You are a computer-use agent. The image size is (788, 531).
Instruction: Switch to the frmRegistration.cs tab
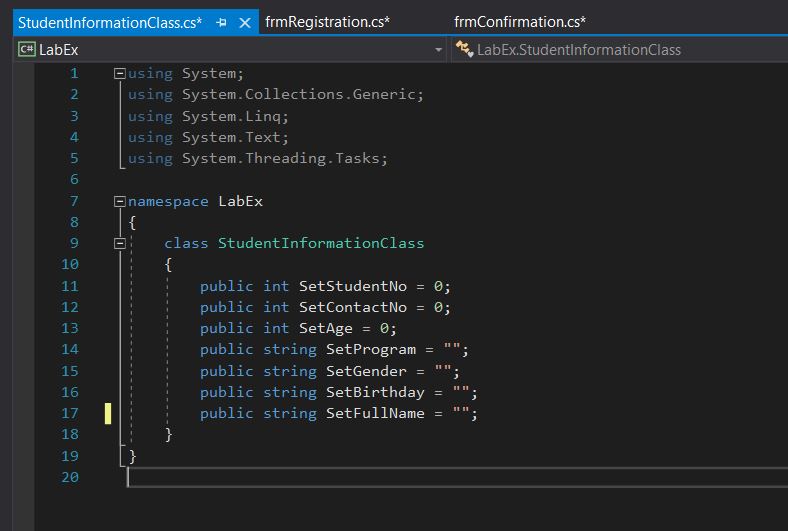[327, 22]
